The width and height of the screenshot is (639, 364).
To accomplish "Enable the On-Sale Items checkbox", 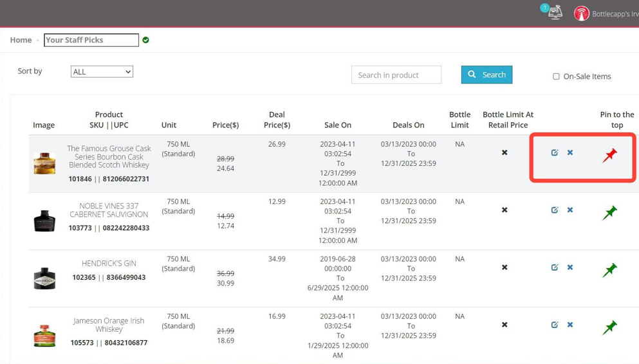I will [x=556, y=77].
